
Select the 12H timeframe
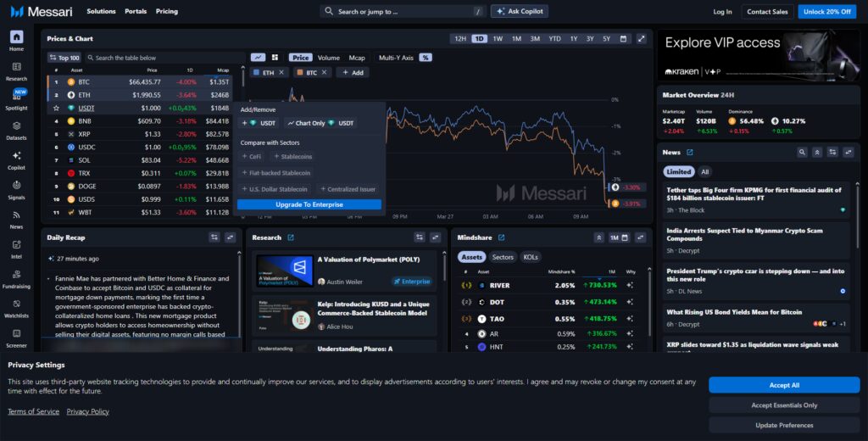[x=460, y=39]
